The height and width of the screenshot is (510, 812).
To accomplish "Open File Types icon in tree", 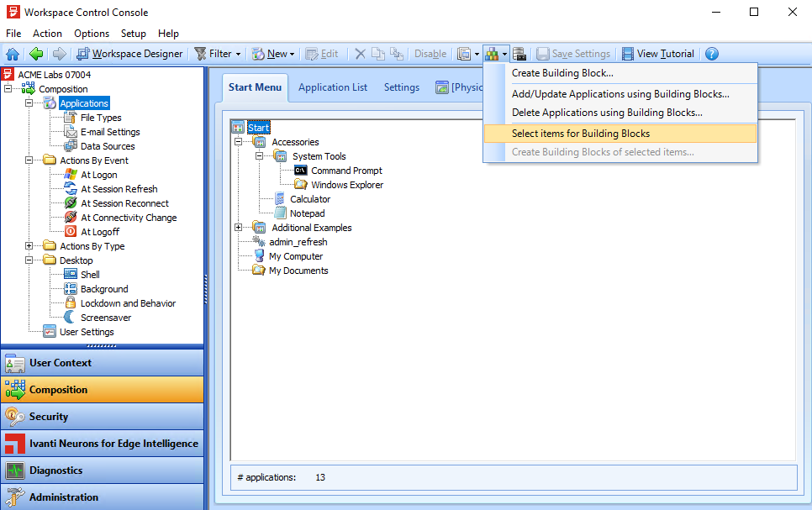I will (x=71, y=118).
